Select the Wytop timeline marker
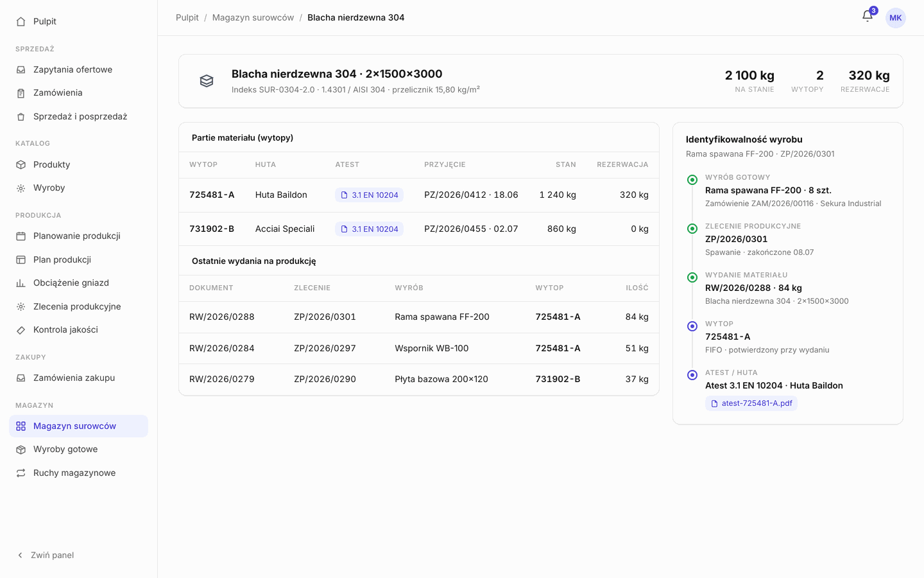Screen dimensions: 924x578 692,326
